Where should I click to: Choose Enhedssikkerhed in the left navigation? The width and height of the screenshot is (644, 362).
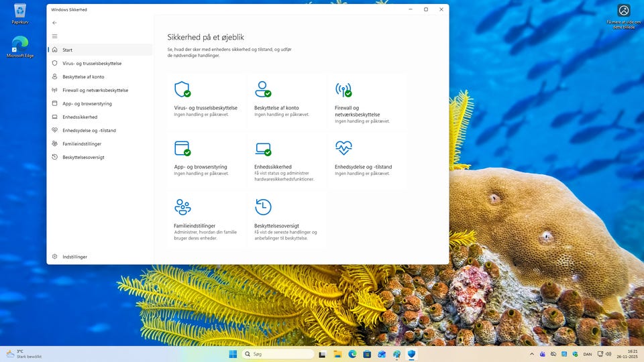pos(79,117)
